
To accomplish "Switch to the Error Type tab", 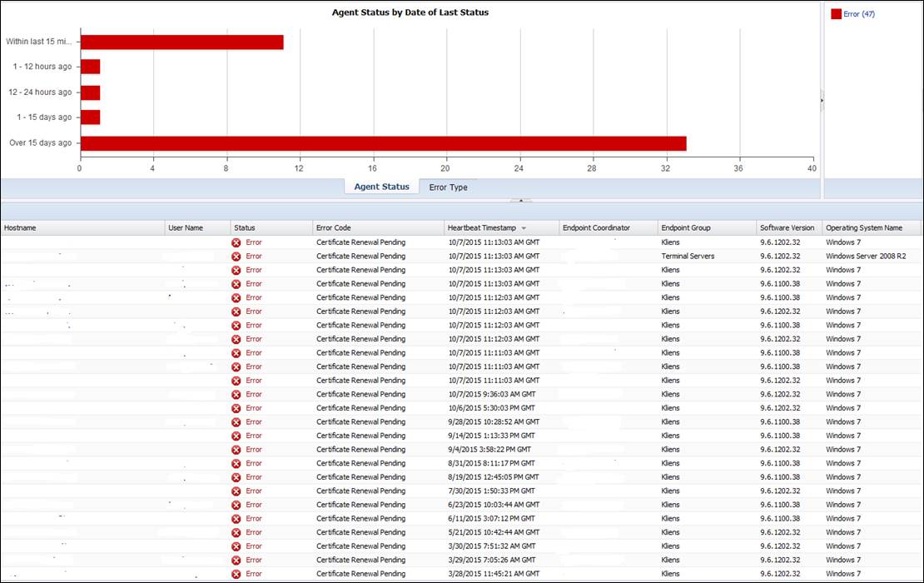I will tap(448, 187).
